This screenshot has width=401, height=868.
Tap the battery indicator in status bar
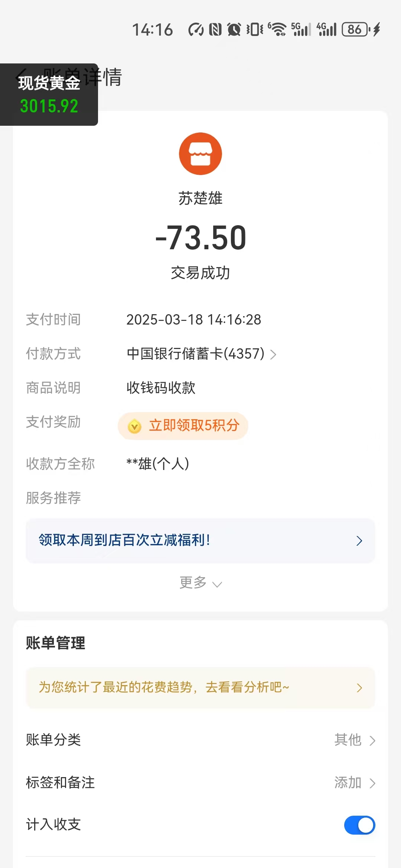pyautogui.click(x=355, y=29)
